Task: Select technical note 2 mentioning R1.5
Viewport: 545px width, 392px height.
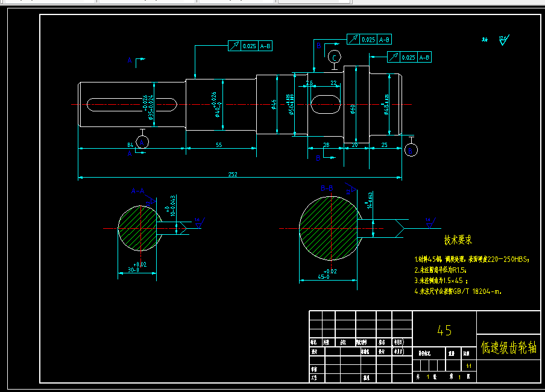Action: [440, 270]
